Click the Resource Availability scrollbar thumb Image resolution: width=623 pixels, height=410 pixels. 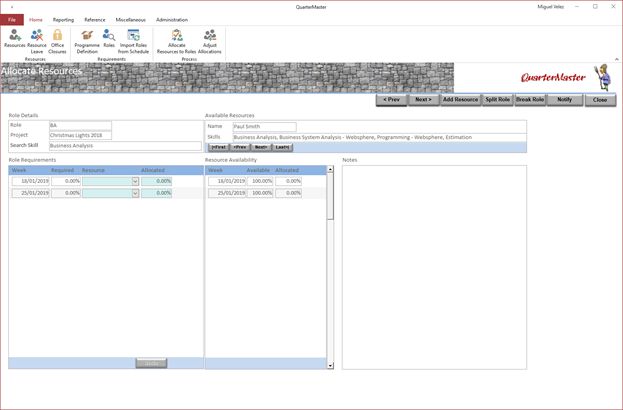(x=330, y=196)
